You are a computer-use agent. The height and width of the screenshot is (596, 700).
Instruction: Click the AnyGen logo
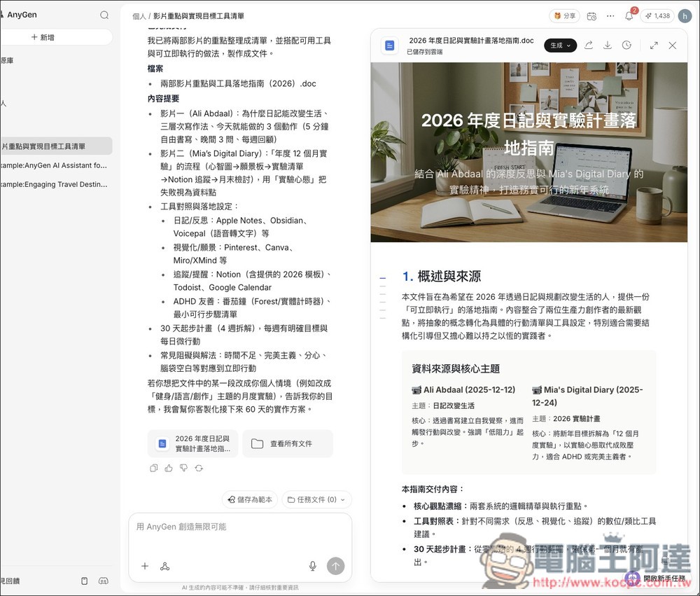(x=19, y=15)
